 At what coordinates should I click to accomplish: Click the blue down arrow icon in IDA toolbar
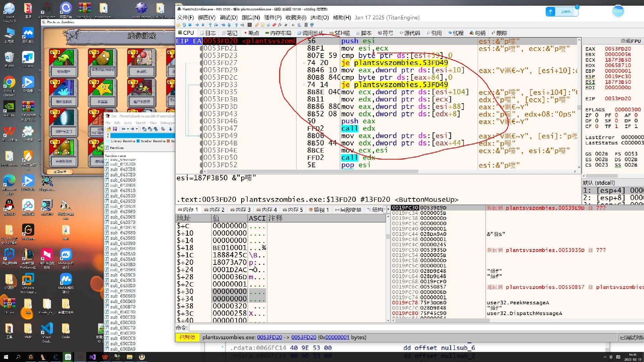pos(170,129)
